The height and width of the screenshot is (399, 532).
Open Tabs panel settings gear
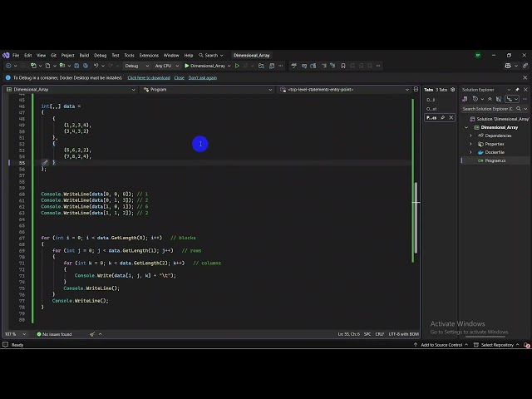pyautogui.click(x=452, y=90)
